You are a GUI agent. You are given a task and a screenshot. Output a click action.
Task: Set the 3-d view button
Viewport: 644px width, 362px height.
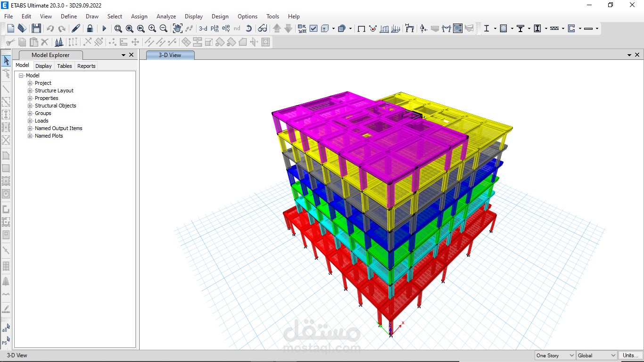point(203,28)
